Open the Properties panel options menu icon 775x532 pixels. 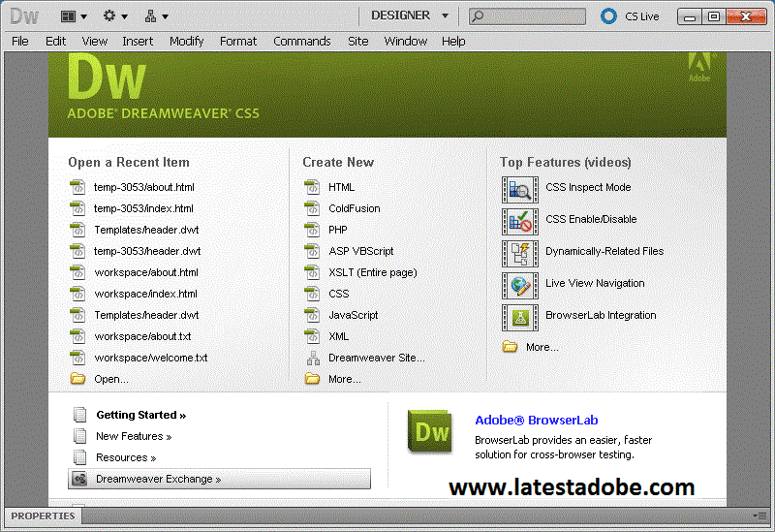click(x=759, y=516)
